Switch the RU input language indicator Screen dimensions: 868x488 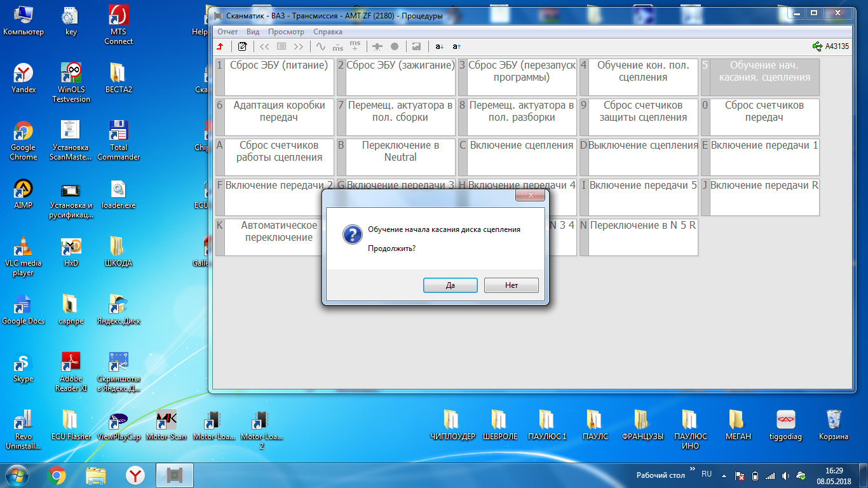(x=707, y=474)
